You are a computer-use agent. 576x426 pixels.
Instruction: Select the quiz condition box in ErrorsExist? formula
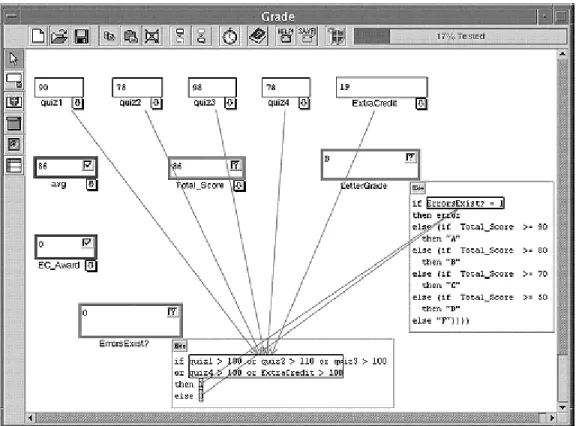click(266, 366)
